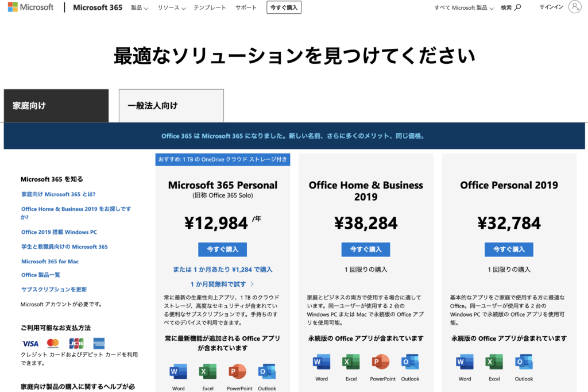The height and width of the screenshot is (392, 588).
Task: Click the Microsoft 365 Personal title
Action: coord(223,185)
